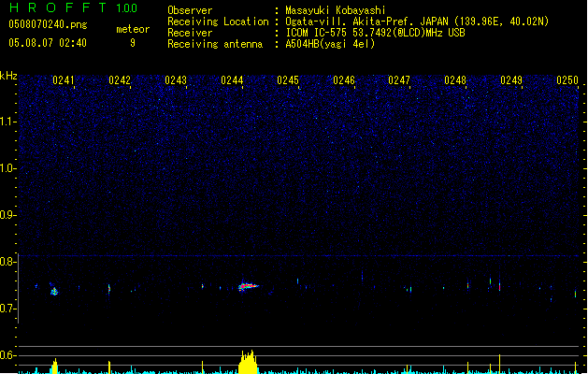Click the 0246 time marker

coord(344,80)
